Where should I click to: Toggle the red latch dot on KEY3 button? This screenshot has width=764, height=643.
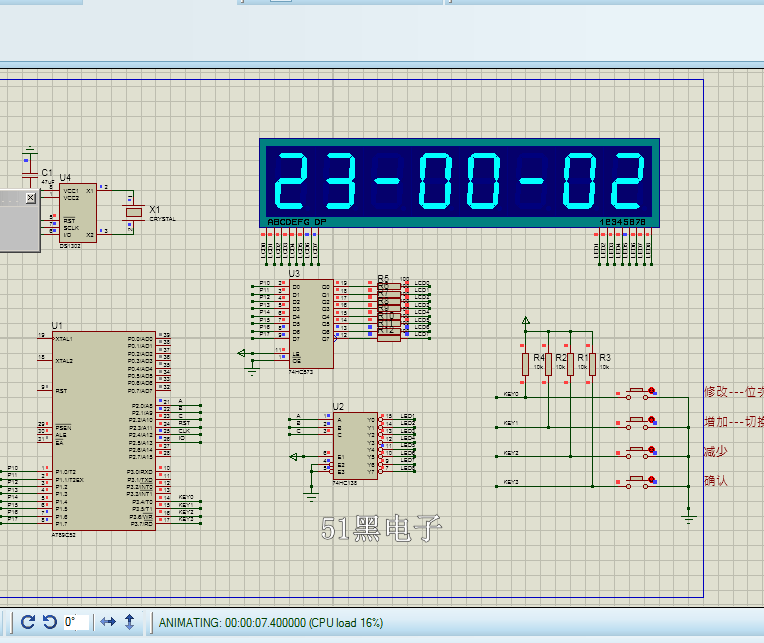pos(651,479)
